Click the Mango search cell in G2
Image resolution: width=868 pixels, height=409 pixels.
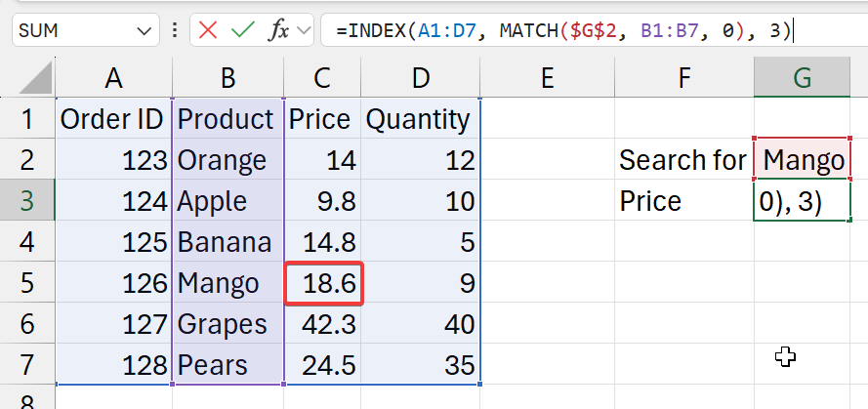[x=803, y=159]
